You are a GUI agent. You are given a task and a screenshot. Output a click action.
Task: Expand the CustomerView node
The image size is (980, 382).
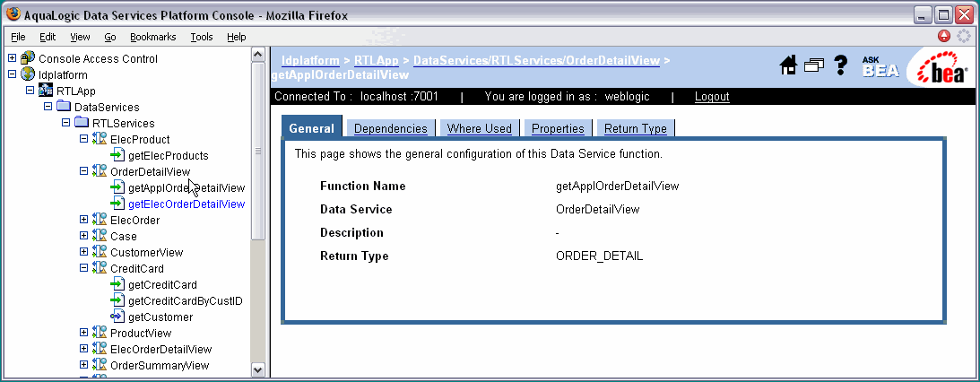click(83, 252)
